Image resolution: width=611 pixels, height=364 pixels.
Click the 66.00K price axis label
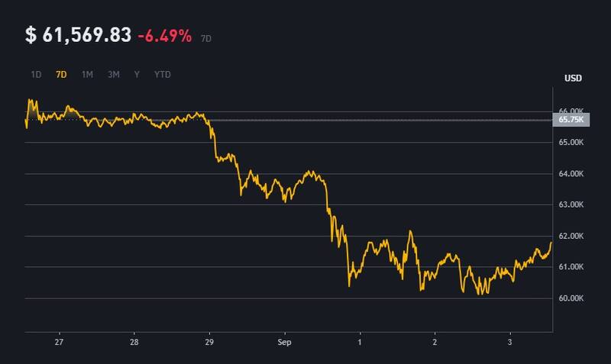click(x=571, y=111)
